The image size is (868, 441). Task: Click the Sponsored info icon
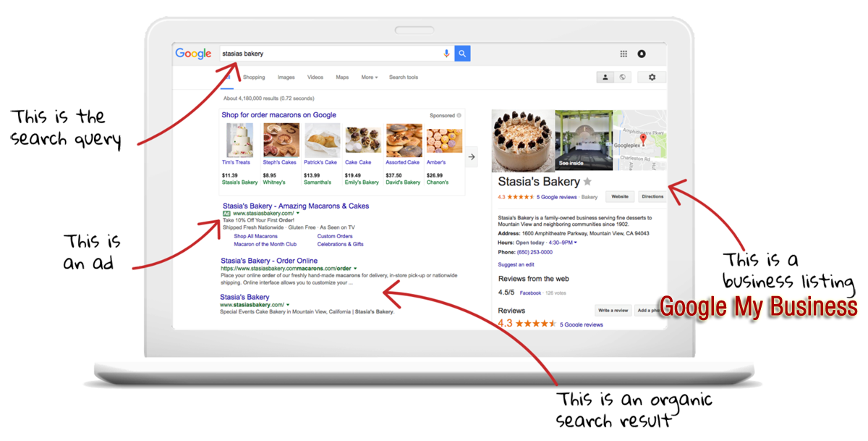459,115
